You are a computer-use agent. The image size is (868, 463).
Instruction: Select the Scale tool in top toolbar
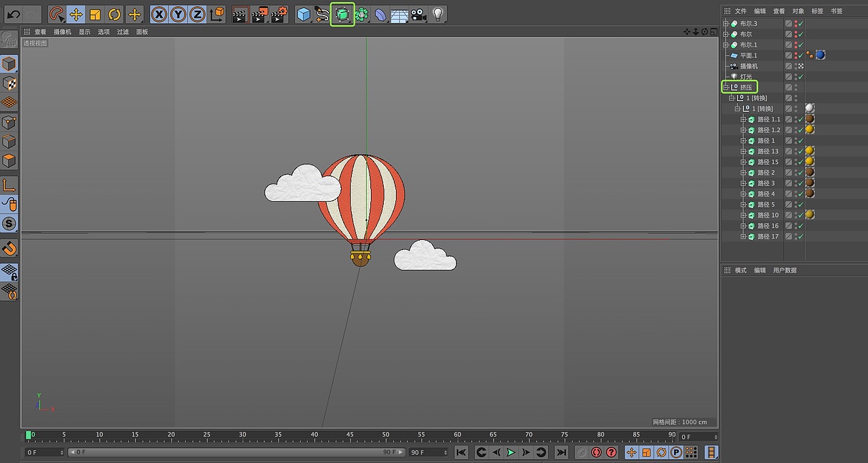coord(96,14)
